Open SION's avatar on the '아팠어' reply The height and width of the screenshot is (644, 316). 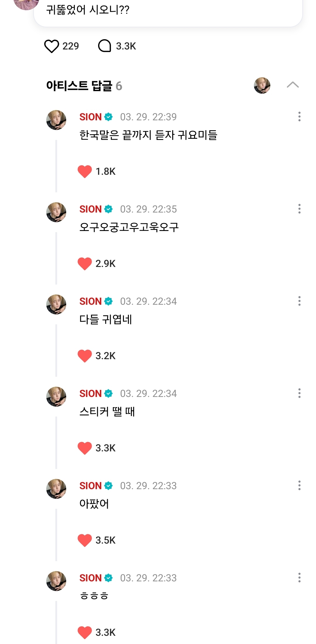pos(56,489)
